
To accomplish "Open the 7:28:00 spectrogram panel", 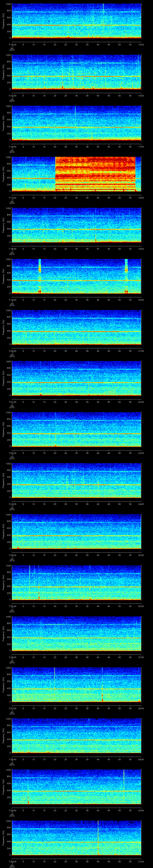I will pyautogui.click(x=76, y=736).
